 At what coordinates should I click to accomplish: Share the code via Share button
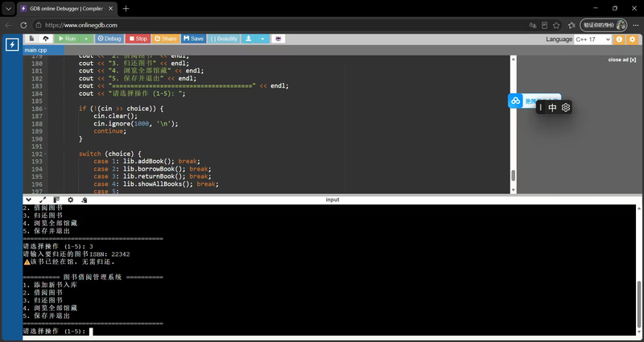pos(166,39)
